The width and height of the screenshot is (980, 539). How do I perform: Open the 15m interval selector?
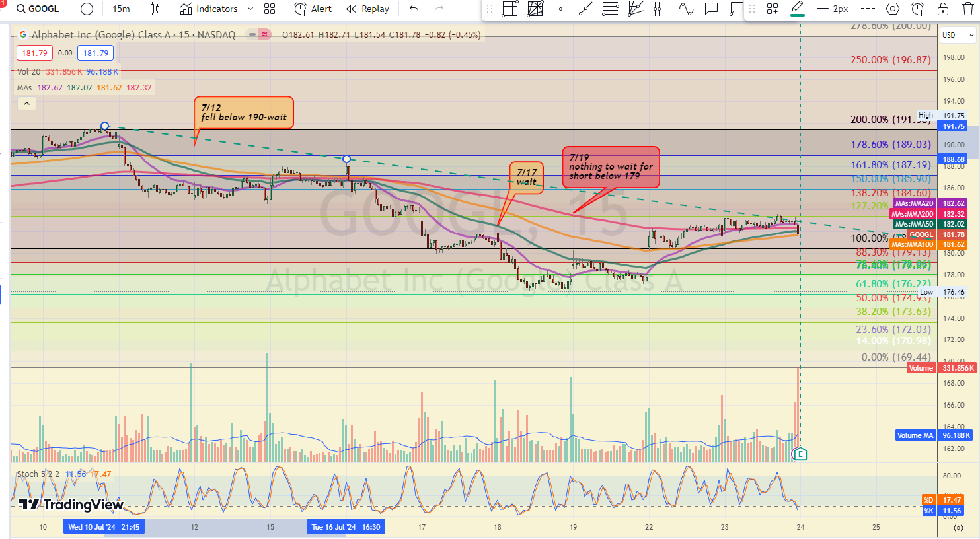pyautogui.click(x=121, y=9)
